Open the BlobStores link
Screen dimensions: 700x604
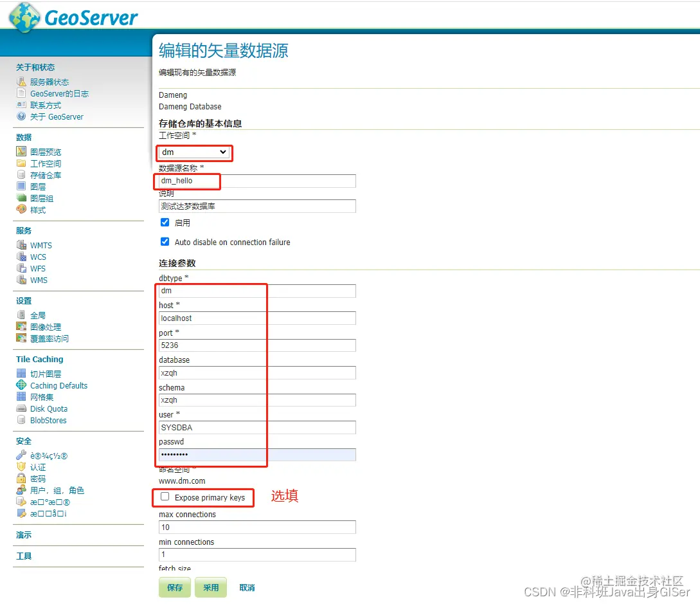48,421
